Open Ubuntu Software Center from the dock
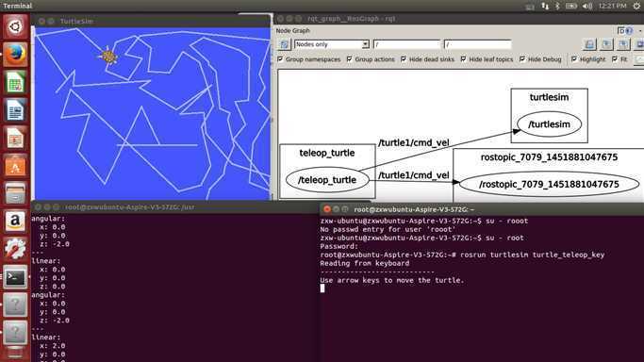 point(15,166)
